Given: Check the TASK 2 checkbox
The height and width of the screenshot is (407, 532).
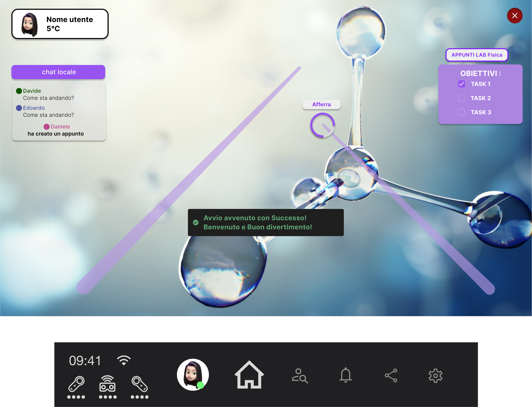Looking at the screenshot, I should click(461, 98).
